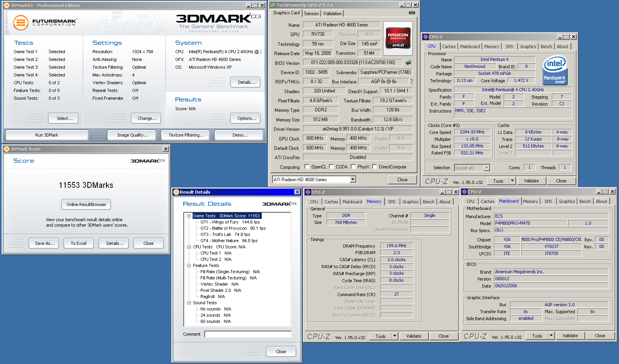Collapse the Sound Tests tree node
The height and width of the screenshot is (364, 619).
[189, 303]
